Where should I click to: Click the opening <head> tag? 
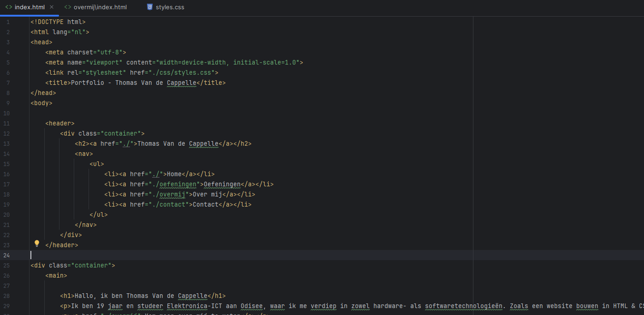click(x=41, y=42)
